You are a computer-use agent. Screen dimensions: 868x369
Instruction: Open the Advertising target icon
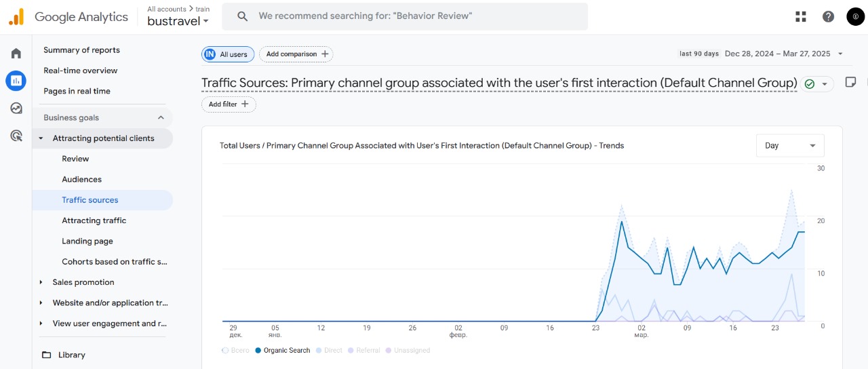[x=16, y=136]
